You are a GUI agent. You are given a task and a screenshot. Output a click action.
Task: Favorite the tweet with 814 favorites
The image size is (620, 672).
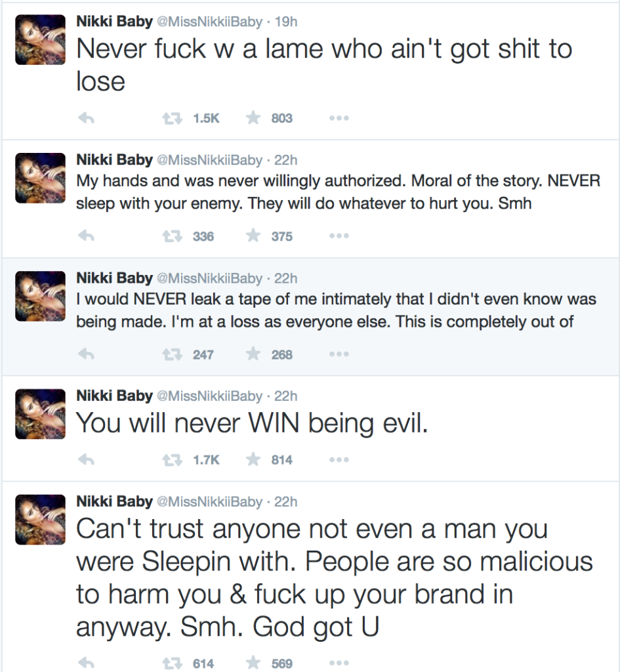253,460
